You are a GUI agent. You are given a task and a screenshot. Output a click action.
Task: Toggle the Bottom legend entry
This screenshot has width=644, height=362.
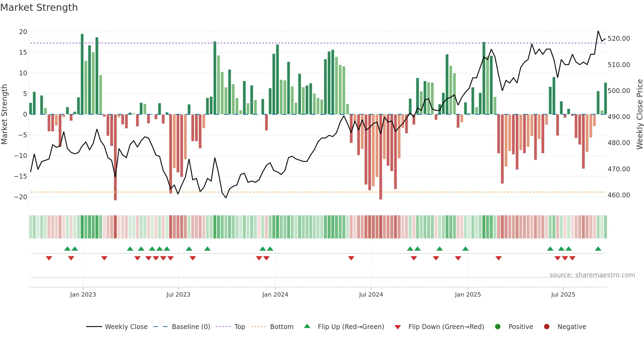[272, 327]
